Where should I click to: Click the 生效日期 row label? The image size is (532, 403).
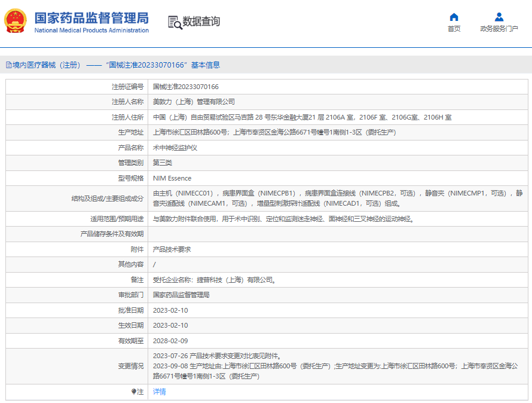[131, 325]
